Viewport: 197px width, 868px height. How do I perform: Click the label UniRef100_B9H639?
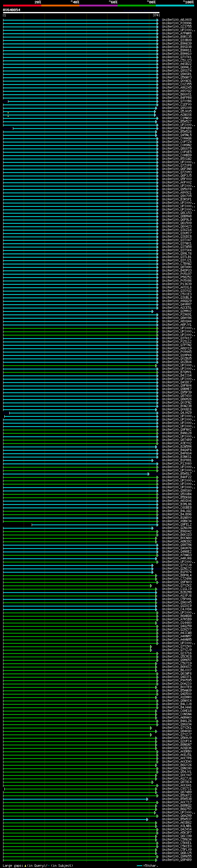tap(177, 43)
